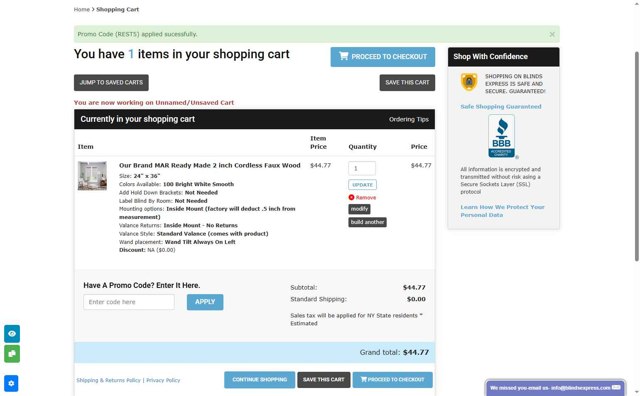Go to the Home breadcrumb
640x396 pixels.
(x=82, y=9)
